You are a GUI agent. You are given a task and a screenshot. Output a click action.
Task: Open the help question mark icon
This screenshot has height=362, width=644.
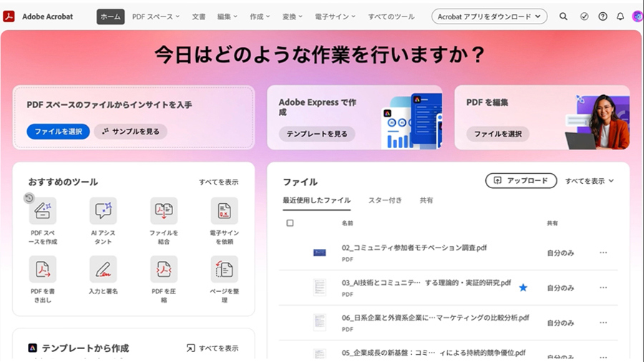602,16
